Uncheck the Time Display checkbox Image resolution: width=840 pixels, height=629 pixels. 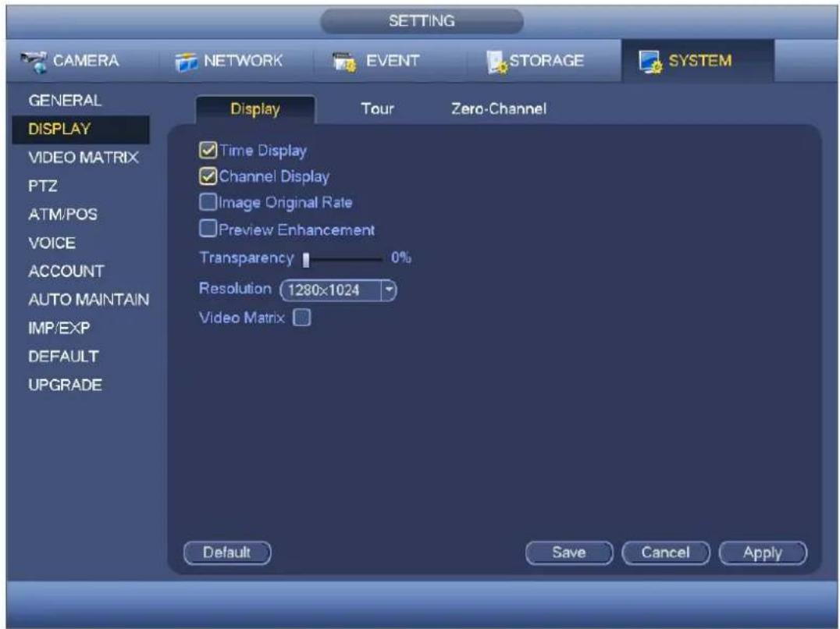(208, 151)
